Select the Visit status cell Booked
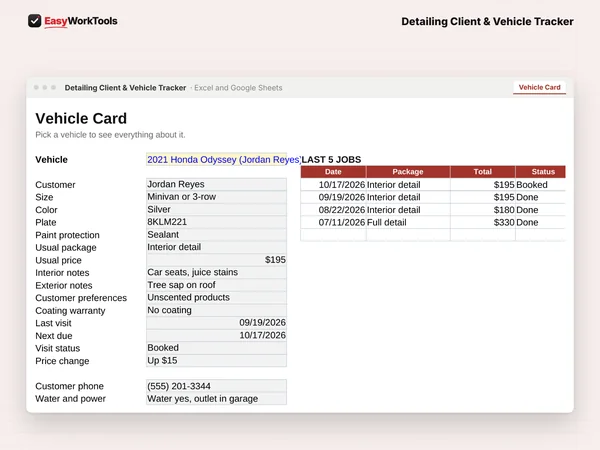 (x=216, y=348)
